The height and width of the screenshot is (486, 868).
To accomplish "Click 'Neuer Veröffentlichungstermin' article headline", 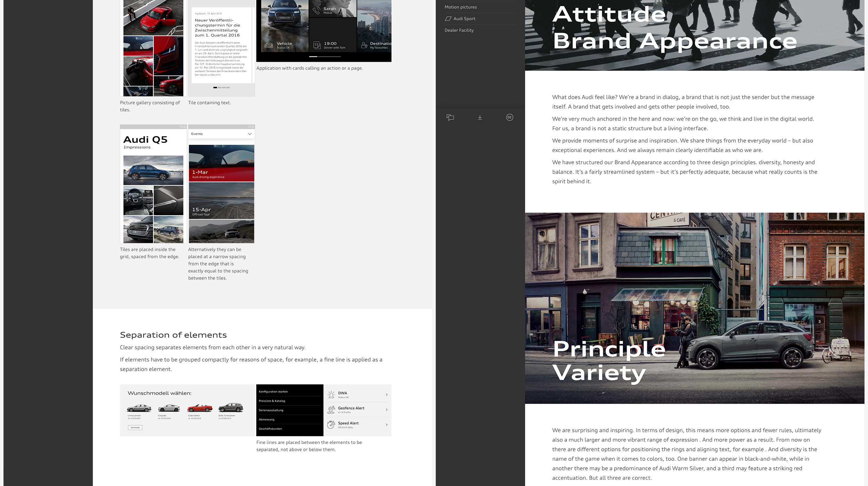I will (x=218, y=28).
